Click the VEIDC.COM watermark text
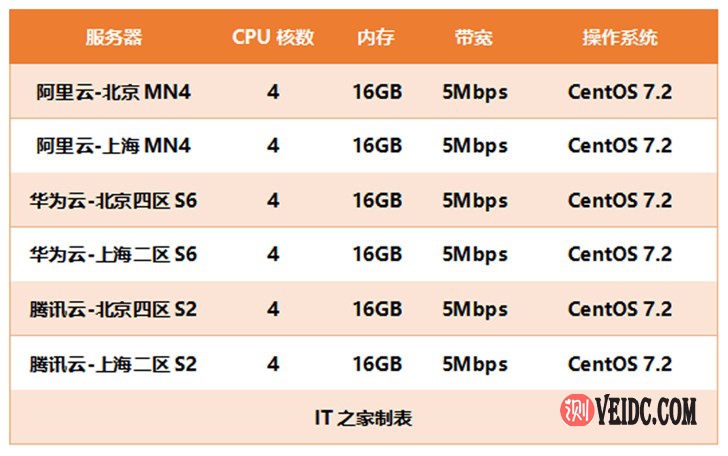Image resolution: width=728 pixels, height=456 pixels. [x=647, y=410]
